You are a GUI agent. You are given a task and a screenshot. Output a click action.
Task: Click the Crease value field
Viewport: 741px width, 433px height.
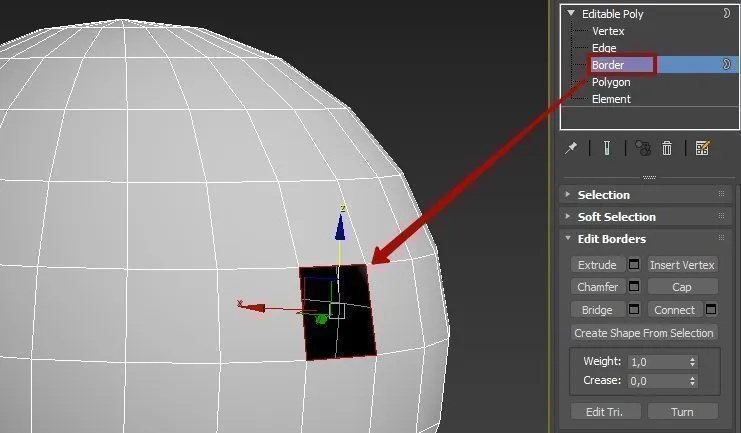(x=655, y=381)
